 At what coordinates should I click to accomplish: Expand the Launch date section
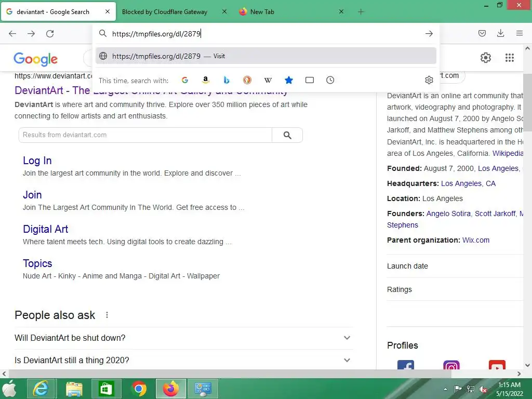(x=455, y=266)
